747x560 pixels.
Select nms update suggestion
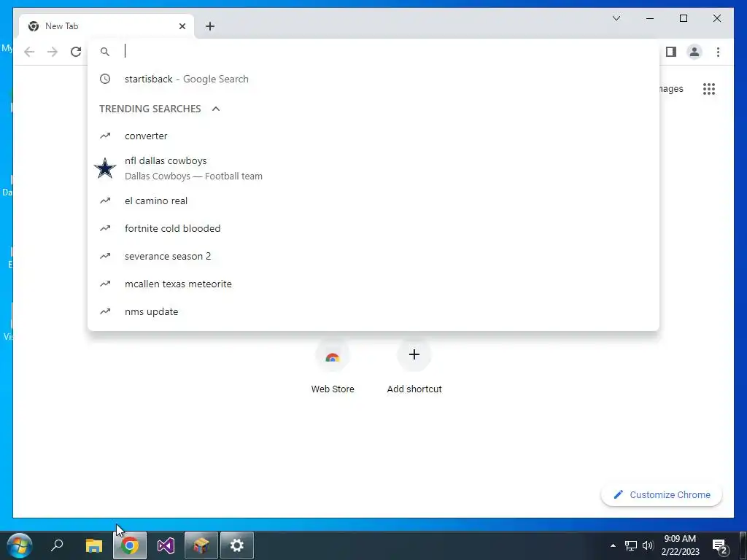(373, 311)
